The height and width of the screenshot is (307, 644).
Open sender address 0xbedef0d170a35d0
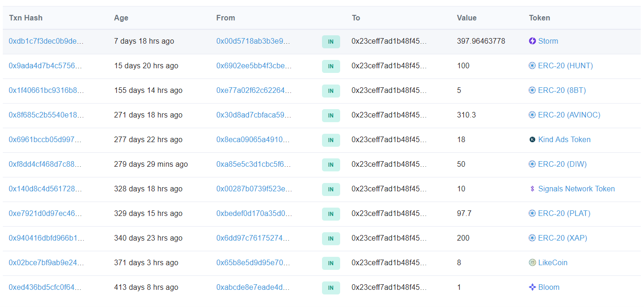(254, 213)
